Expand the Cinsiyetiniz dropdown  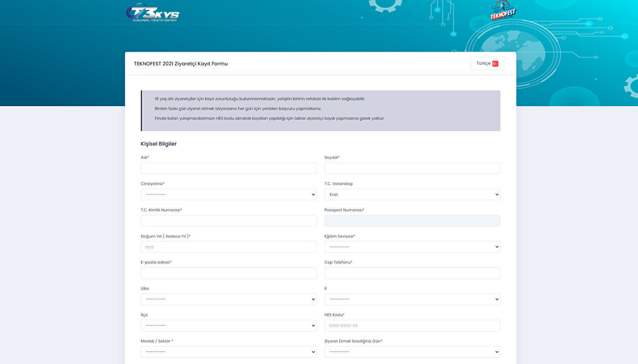[x=229, y=194]
